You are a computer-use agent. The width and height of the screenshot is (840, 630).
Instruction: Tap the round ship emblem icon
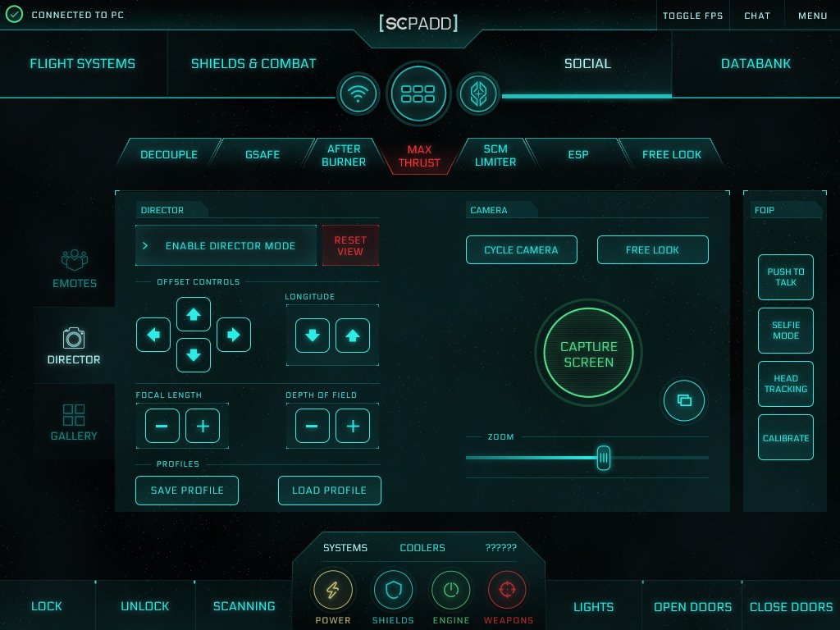(478, 94)
